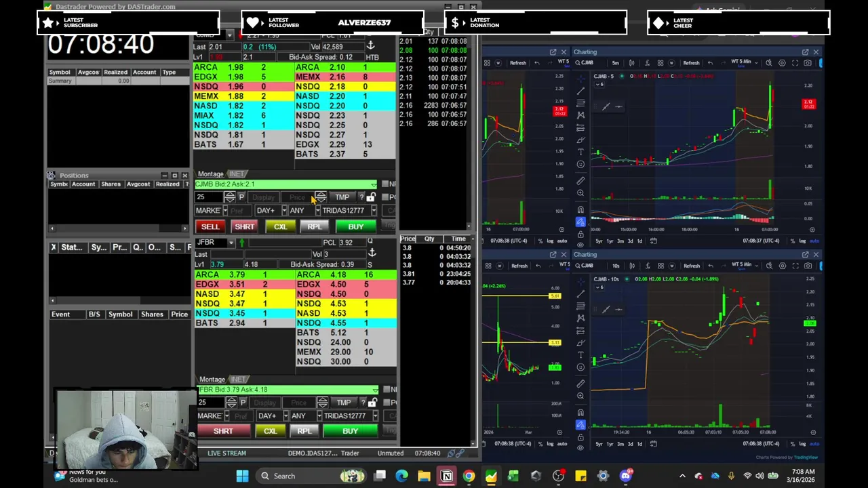Open go-to-date calendar in upper chart
Viewport: 868px width, 488px height.
pyautogui.click(x=653, y=241)
